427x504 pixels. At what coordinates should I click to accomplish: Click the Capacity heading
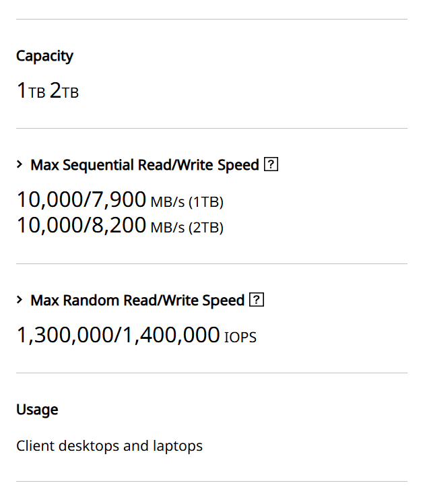point(44,56)
